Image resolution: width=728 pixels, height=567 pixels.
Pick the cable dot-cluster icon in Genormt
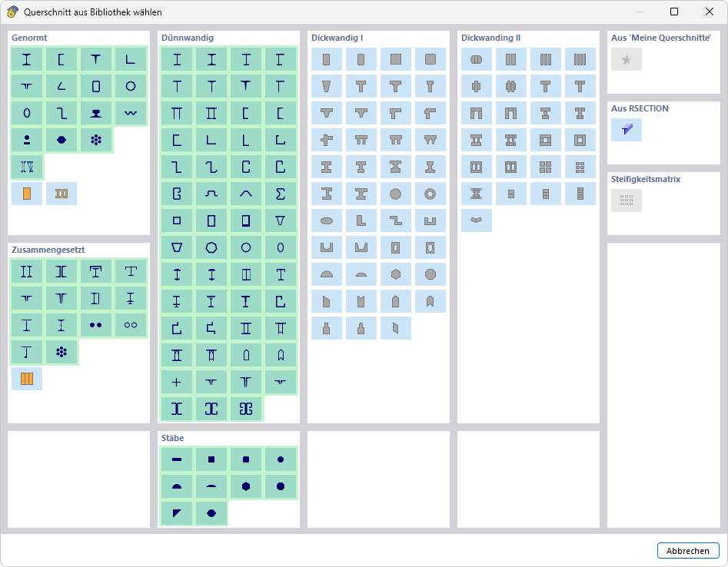coord(95,140)
